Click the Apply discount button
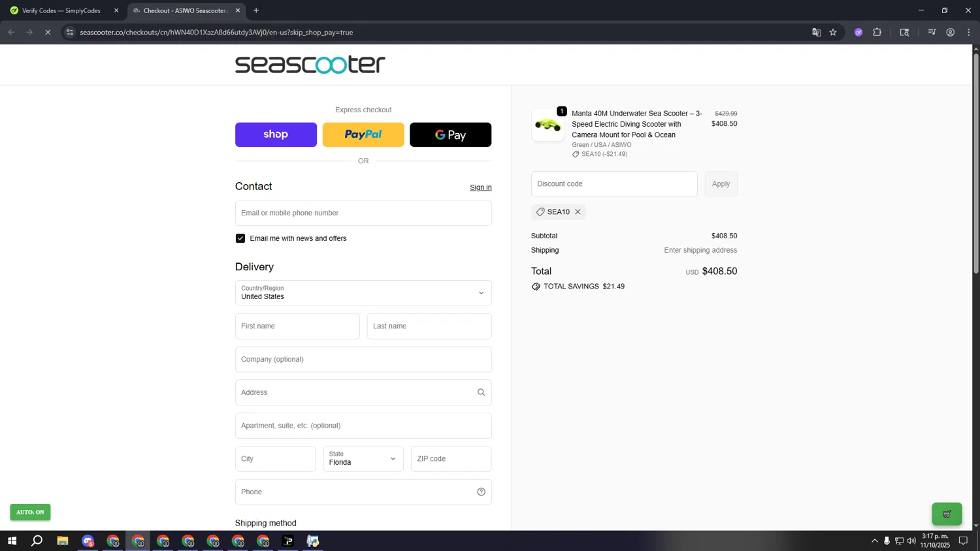 (x=721, y=184)
